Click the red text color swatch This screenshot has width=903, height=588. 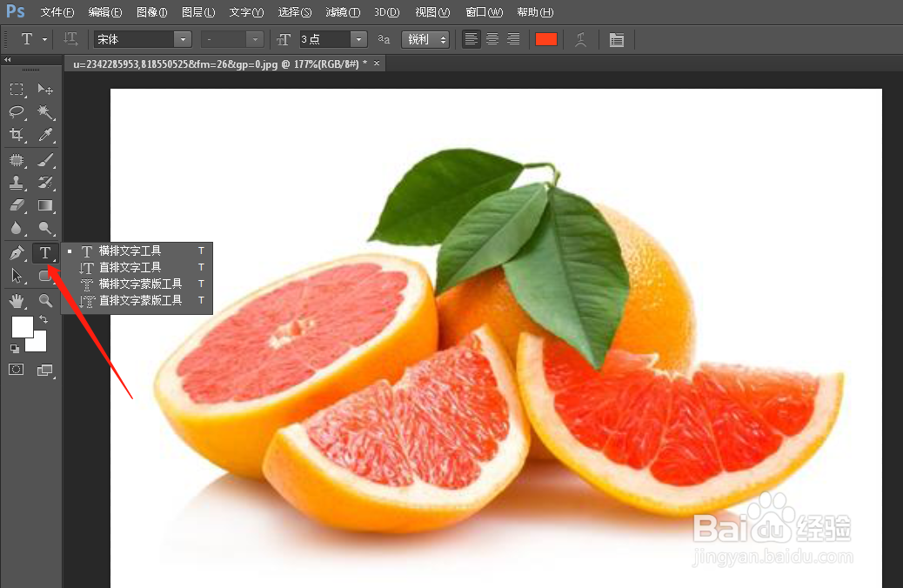[x=546, y=39]
